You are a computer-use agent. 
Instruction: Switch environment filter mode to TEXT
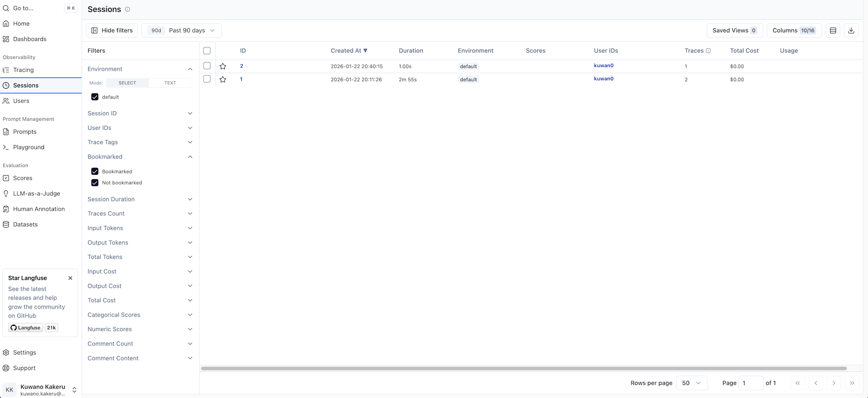pos(170,83)
